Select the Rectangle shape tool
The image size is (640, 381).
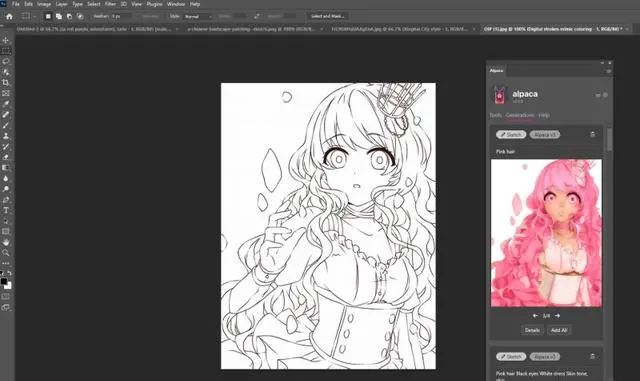click(6, 232)
